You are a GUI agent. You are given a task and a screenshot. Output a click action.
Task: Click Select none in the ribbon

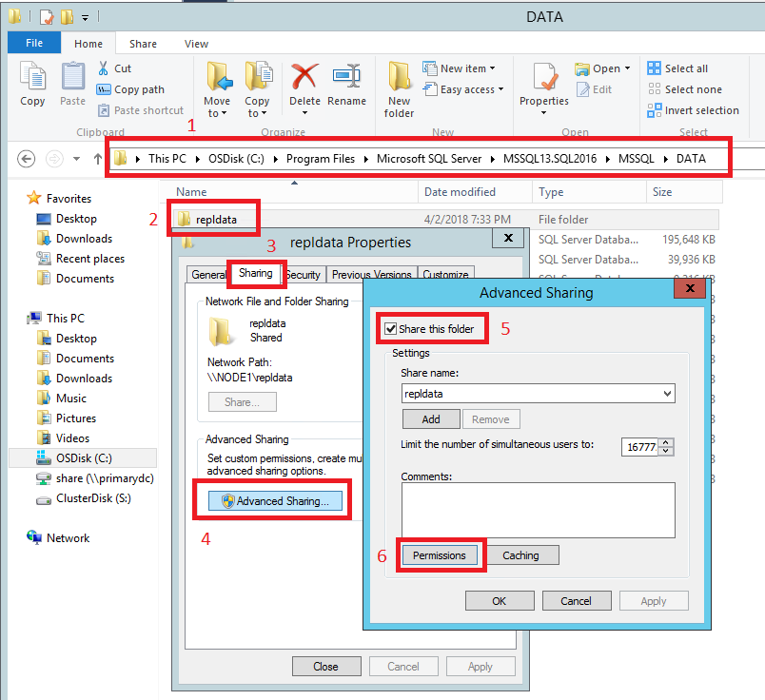point(684,89)
